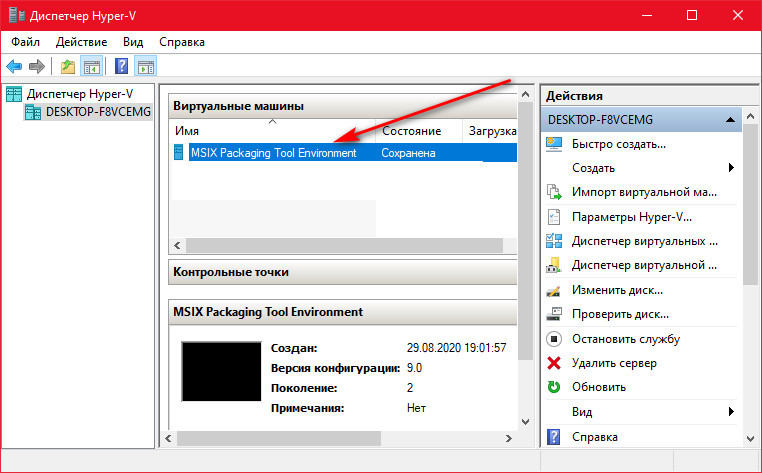The width and height of the screenshot is (762, 473).
Task: Click the Действия pane header
Action: click(650, 96)
